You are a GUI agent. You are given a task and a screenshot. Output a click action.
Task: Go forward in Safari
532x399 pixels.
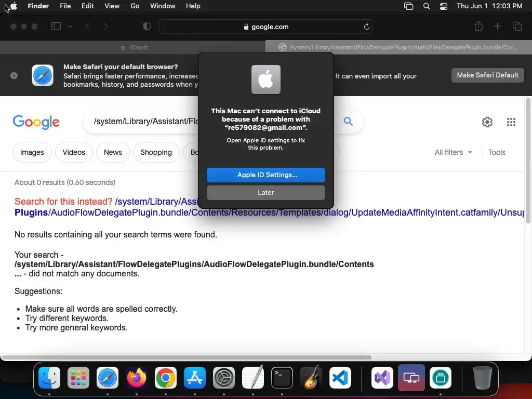pos(105,26)
